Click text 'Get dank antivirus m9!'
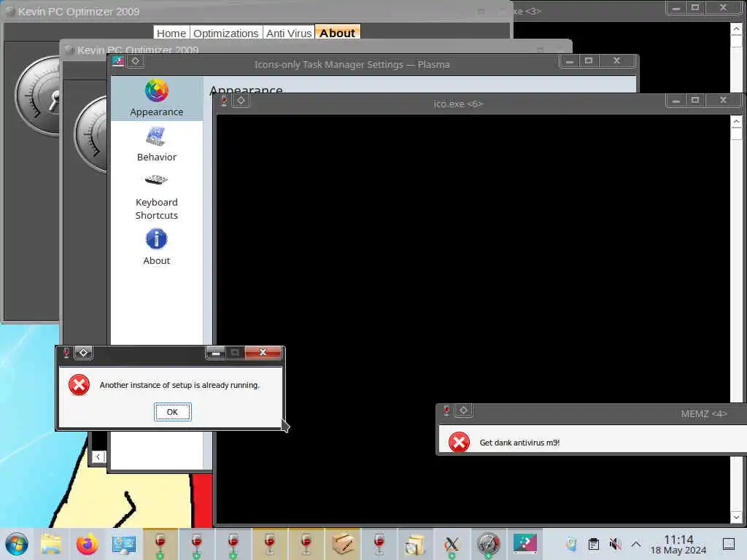The width and height of the screenshot is (747, 560). click(x=519, y=443)
